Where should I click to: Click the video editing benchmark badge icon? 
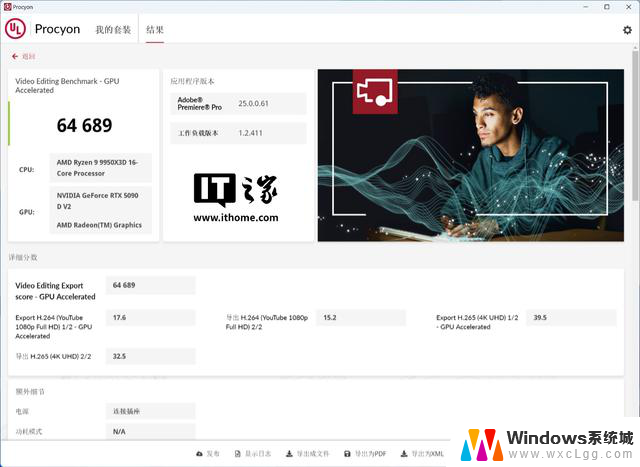tap(375, 92)
